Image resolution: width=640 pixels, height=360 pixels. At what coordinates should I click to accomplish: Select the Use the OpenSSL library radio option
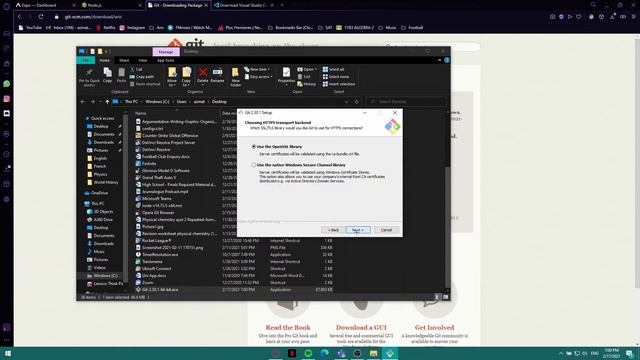[x=253, y=146]
